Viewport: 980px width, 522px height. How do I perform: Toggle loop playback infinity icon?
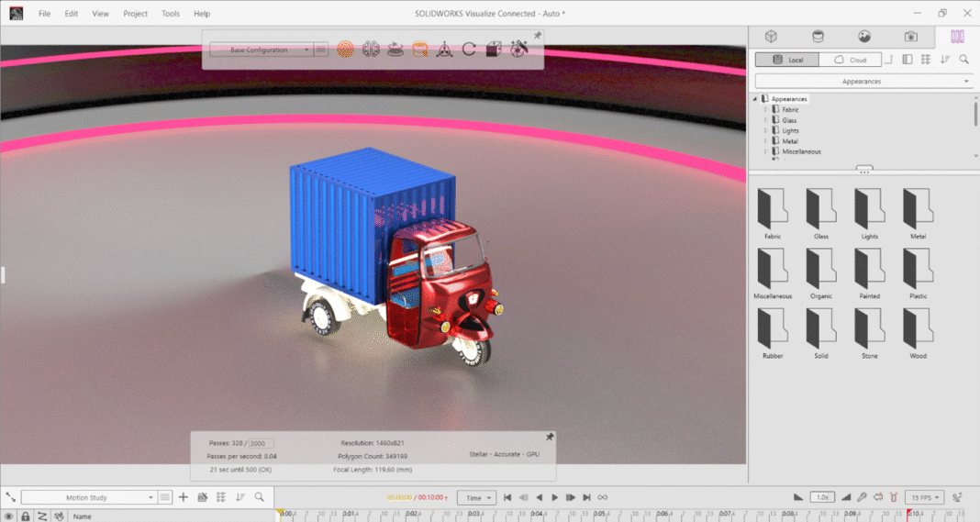point(603,497)
